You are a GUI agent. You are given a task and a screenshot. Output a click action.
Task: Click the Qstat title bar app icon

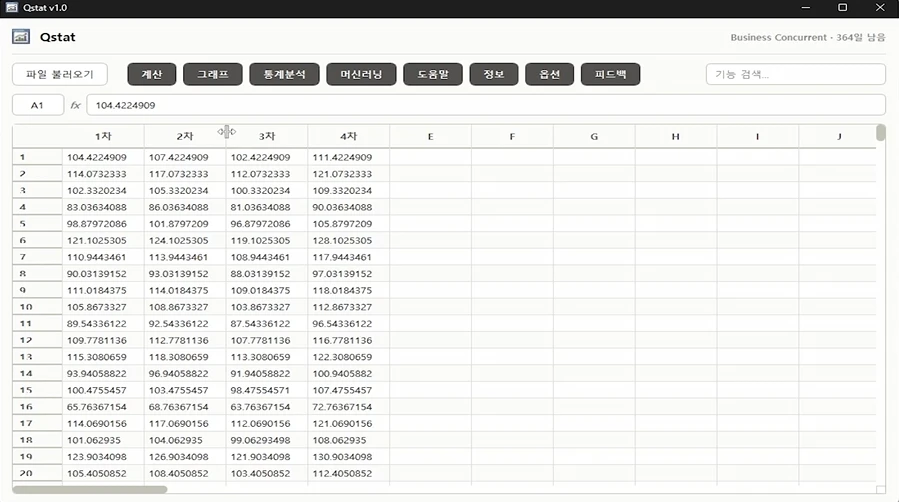click(11, 7)
